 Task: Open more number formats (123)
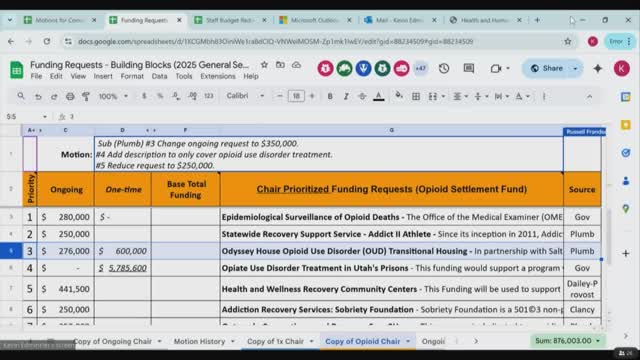coord(209,96)
